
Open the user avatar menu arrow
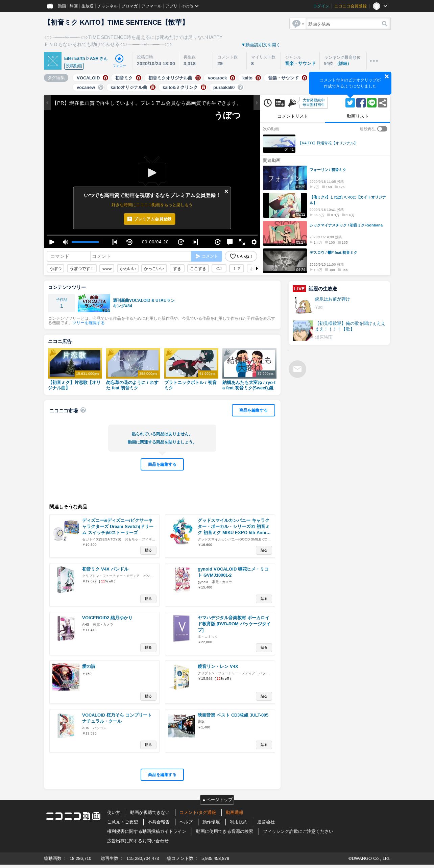(x=385, y=6)
